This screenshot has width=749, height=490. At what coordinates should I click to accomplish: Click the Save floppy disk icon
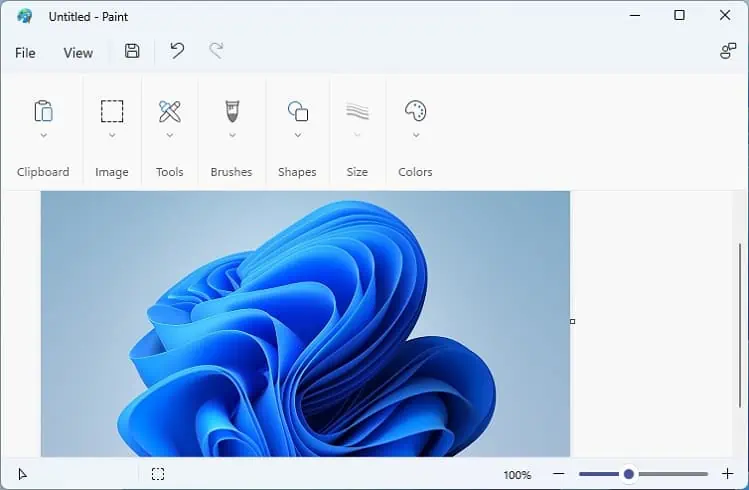(x=132, y=51)
